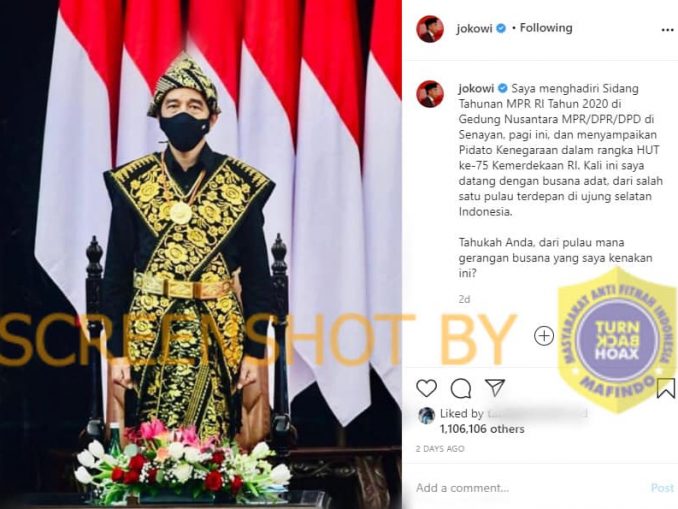
Task: Open jokowi username in caption
Action: pos(476,88)
